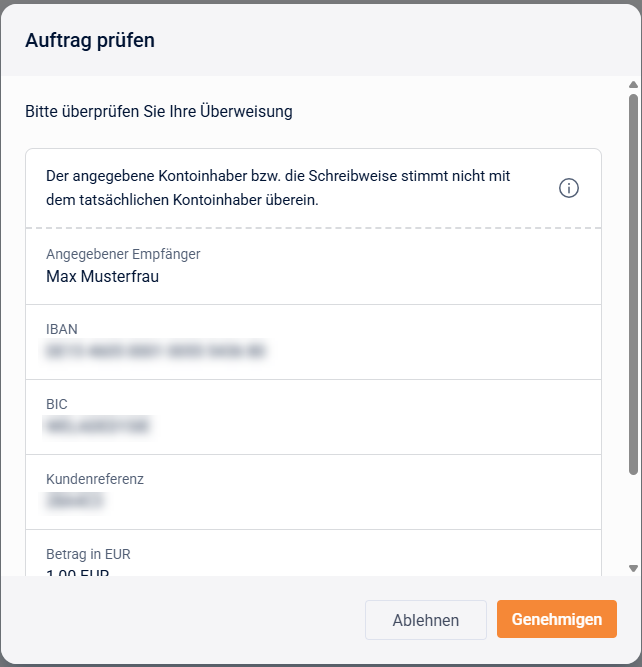Click the 1,00 EUR amount value
The height and width of the screenshot is (667, 642).
click(x=78, y=573)
